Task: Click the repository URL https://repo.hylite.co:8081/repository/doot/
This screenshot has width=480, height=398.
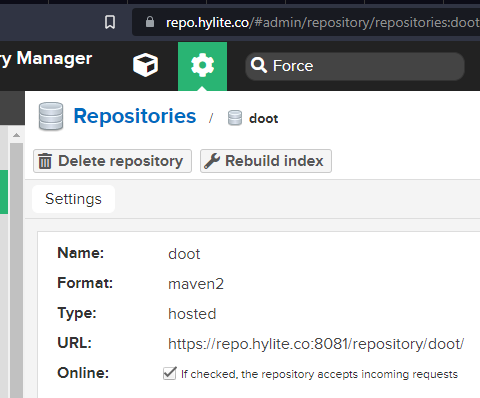Action: (316, 344)
